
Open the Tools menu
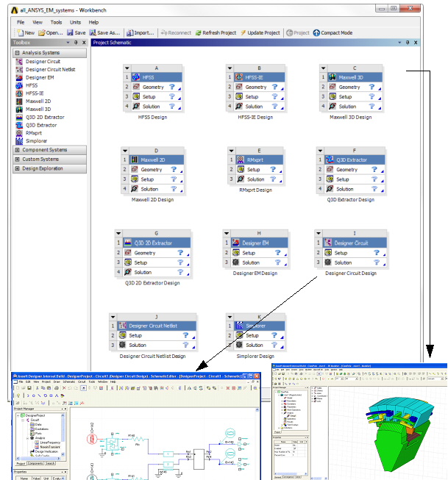(x=56, y=22)
